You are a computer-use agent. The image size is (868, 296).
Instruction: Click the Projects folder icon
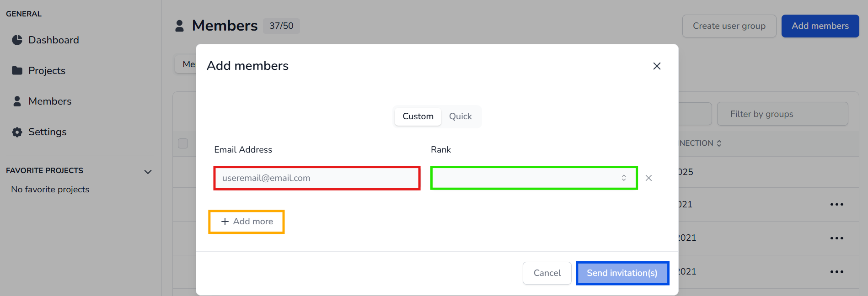[17, 70]
